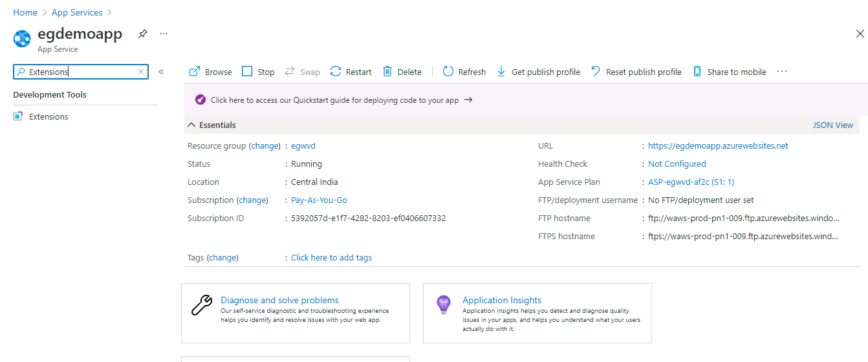Go to App Services breadcrumb
The height and width of the screenshot is (362, 868).
click(x=77, y=12)
